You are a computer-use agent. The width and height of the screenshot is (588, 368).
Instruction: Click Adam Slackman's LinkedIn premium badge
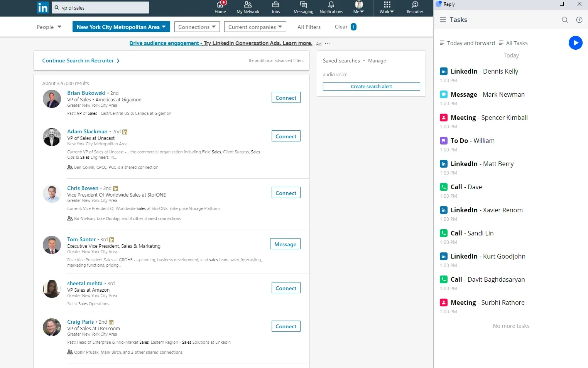[125, 132]
